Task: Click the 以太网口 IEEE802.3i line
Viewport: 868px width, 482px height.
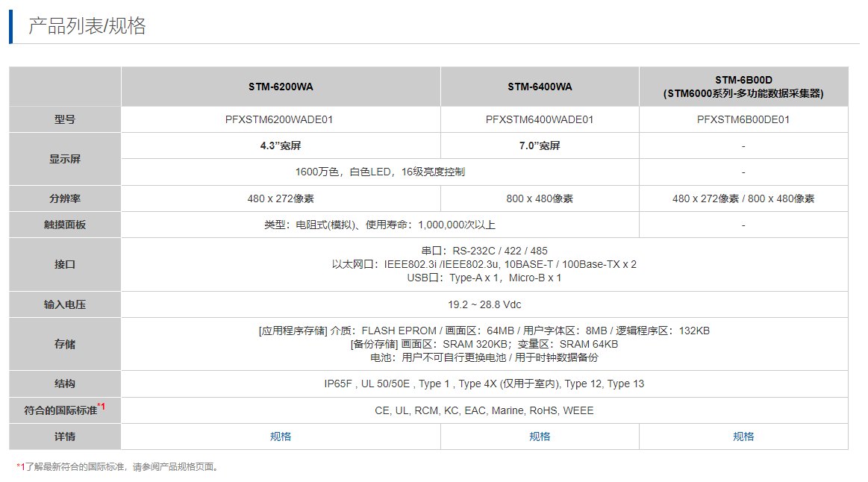Action: pyautogui.click(x=484, y=265)
